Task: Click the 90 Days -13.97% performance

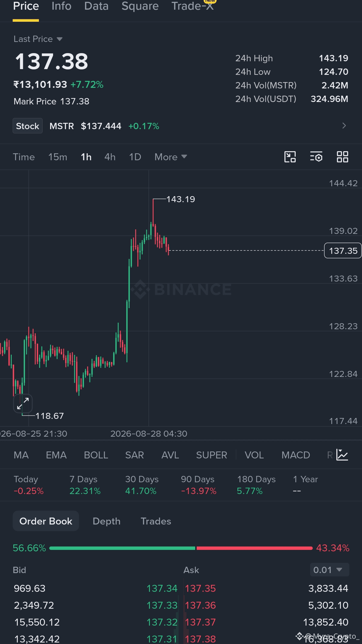Action: click(198, 485)
